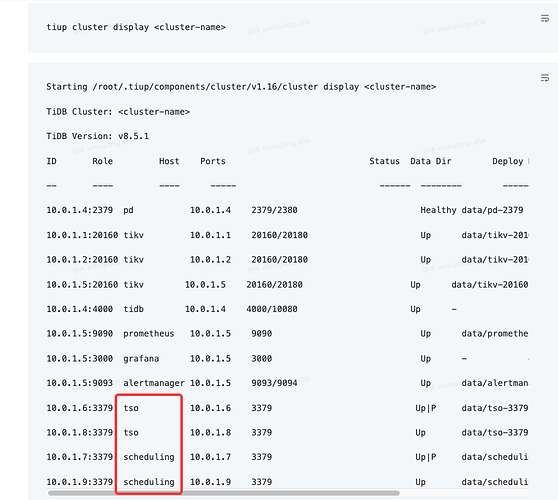Click the 'prometheus' role cell
Image resolution: width=558 pixels, height=500 pixels.
point(149,334)
